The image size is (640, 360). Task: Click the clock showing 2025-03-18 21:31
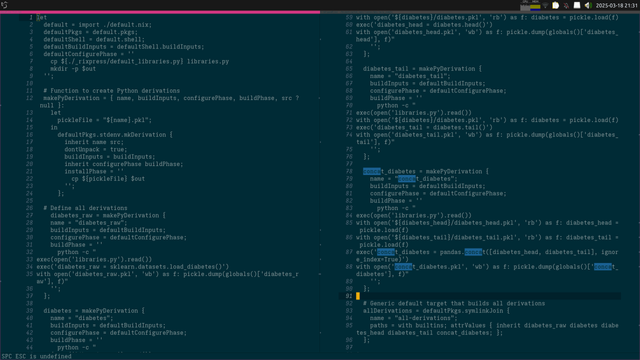616,5
